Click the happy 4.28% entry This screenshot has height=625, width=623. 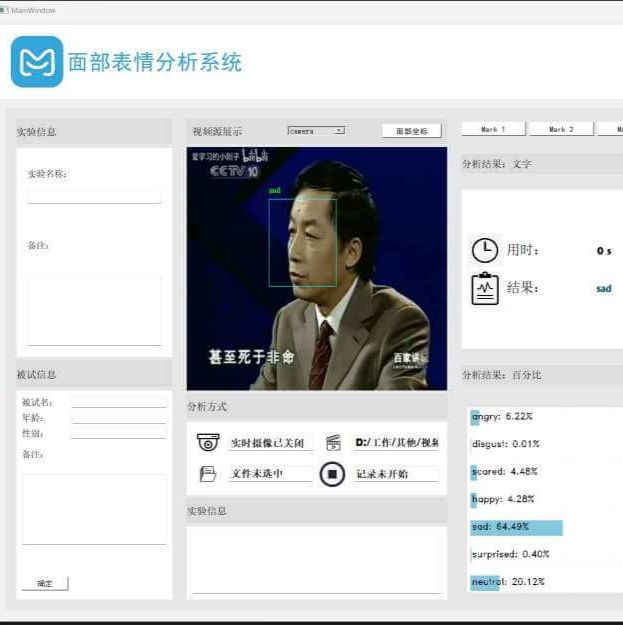pos(503,499)
